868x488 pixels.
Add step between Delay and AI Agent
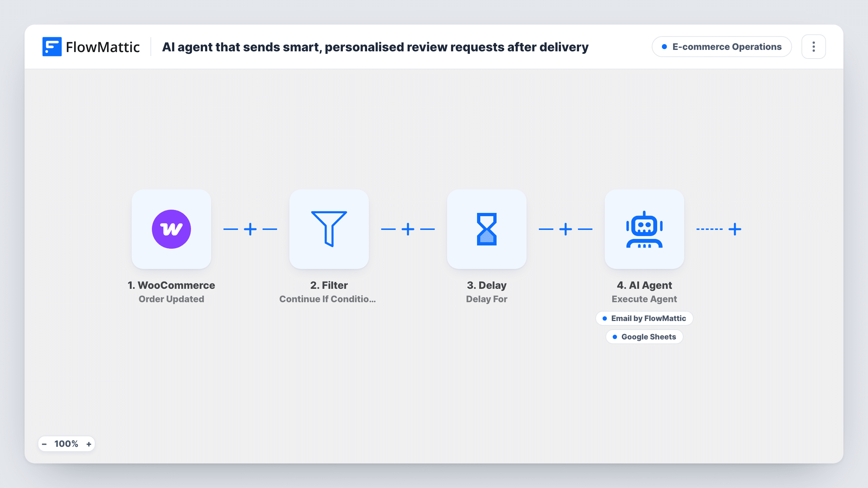coord(566,229)
